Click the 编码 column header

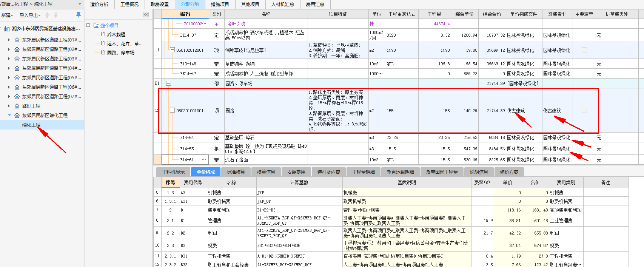click(x=185, y=14)
